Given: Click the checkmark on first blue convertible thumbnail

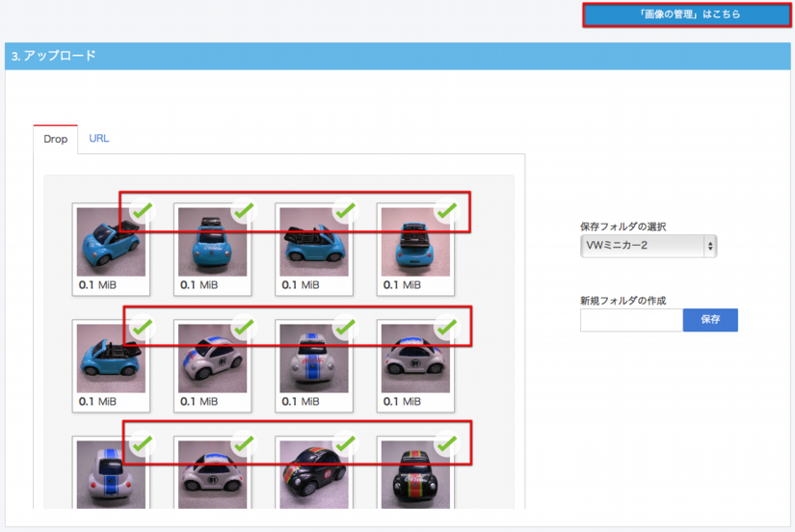Looking at the screenshot, I should click(142, 210).
